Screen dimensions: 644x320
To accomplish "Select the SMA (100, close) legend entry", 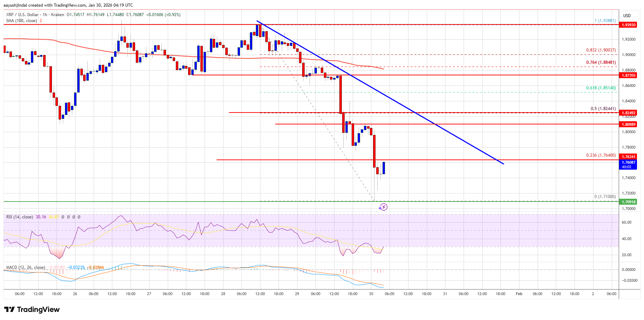I will pos(21,20).
